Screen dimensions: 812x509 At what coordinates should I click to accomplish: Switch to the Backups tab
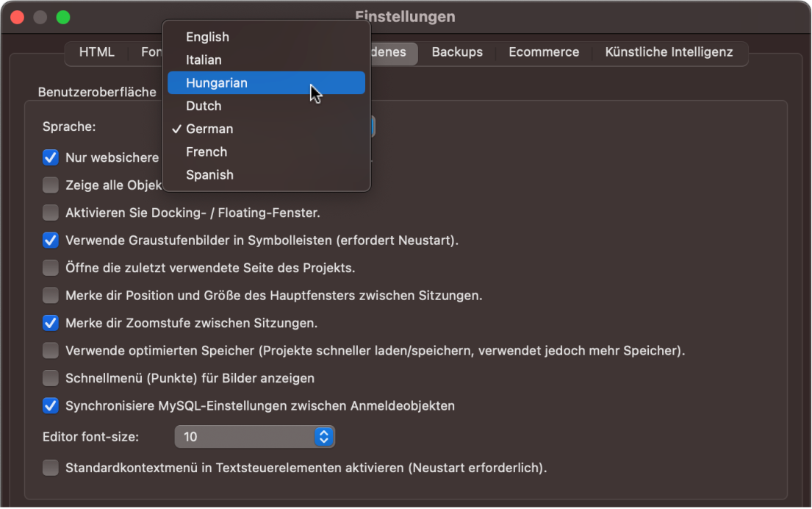457,52
